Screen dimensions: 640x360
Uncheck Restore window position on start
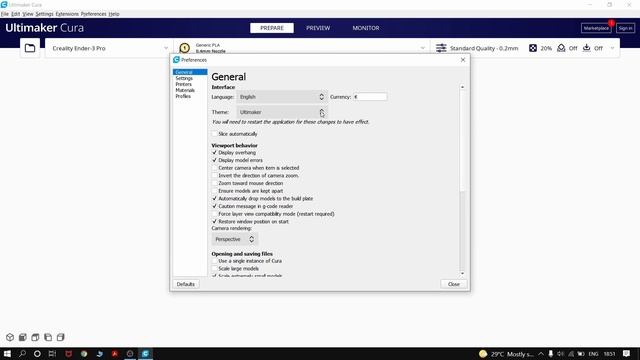point(214,221)
